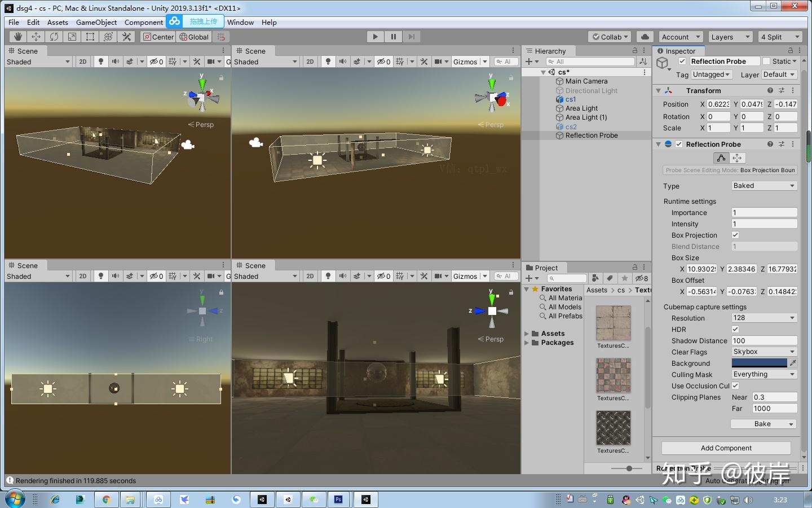Select the Hand tool in the toolbar
812x508 pixels.
click(17, 36)
